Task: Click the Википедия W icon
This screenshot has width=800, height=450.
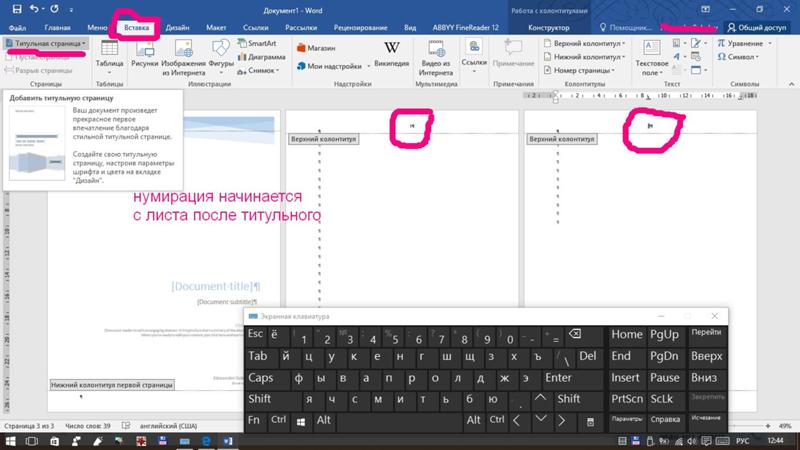Action: click(391, 54)
